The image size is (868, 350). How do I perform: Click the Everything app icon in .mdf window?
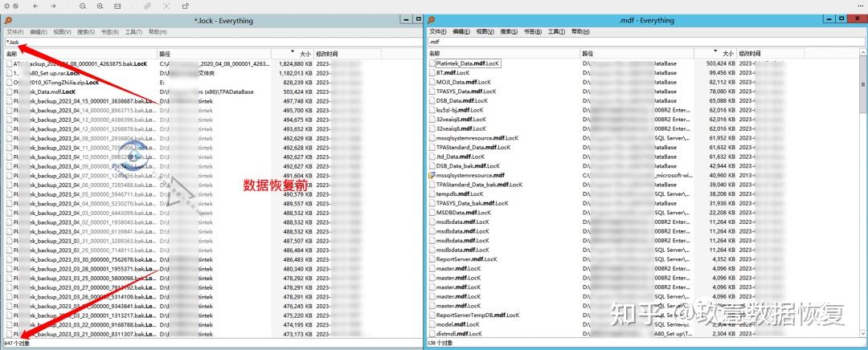point(432,20)
